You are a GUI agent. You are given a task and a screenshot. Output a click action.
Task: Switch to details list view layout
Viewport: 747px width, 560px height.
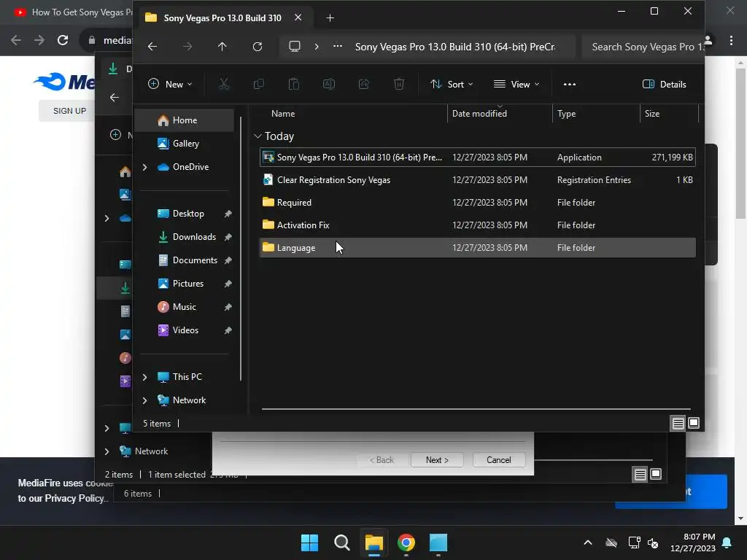678,423
